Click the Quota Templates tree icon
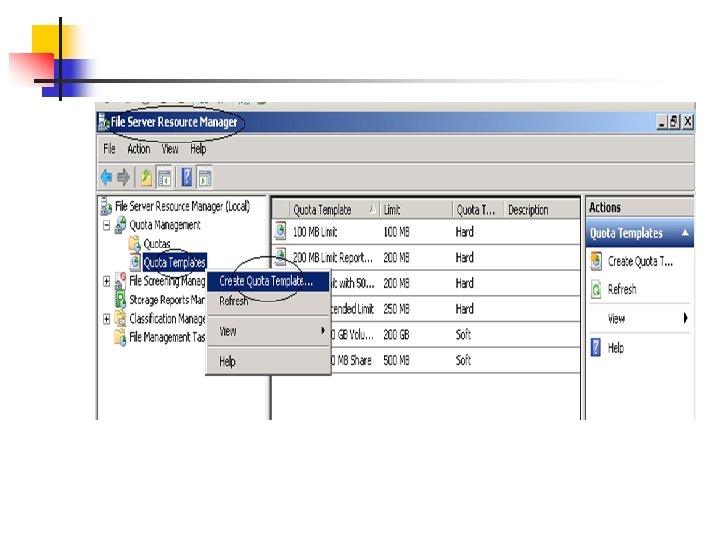Screen dimensions: 720x540 click(x=135, y=262)
